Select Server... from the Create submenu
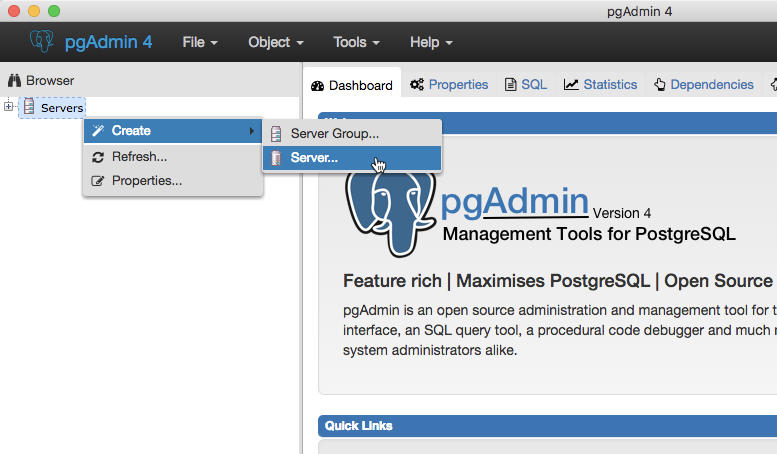This screenshot has width=777, height=454. (x=352, y=158)
